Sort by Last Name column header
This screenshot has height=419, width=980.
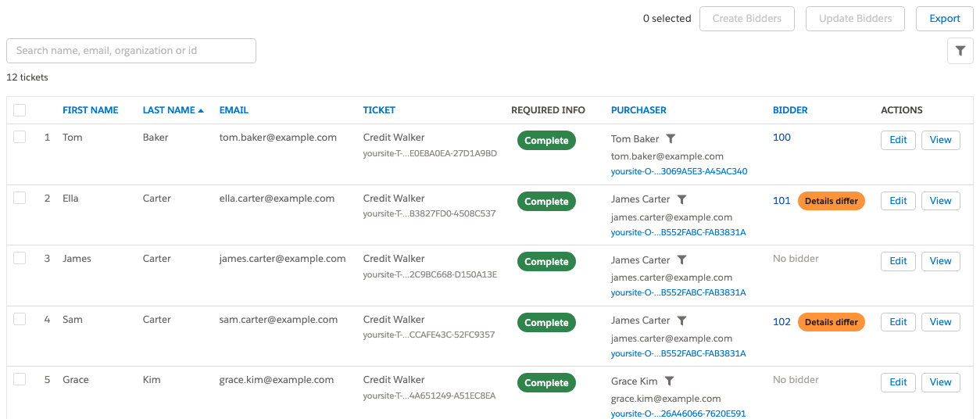pyautogui.click(x=169, y=110)
